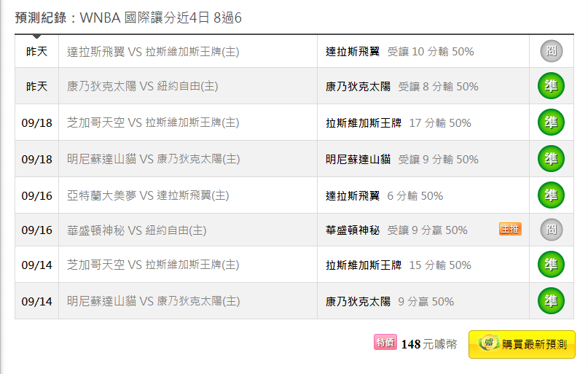Open 亞特蘭大美夢 VS 達拉斯飛翼 matchup link
This screenshot has width=588, height=374.
[148, 195]
